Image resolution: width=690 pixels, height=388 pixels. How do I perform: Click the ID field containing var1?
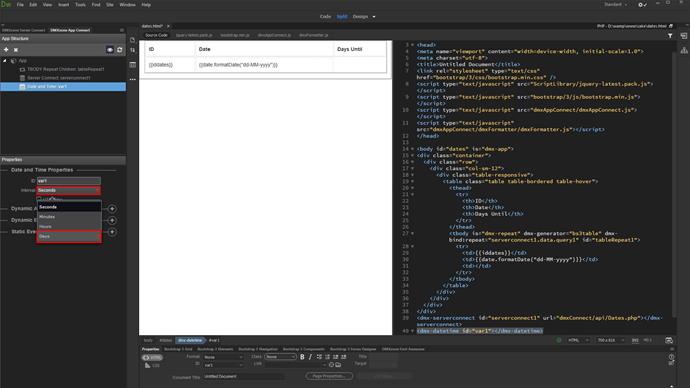coord(69,181)
